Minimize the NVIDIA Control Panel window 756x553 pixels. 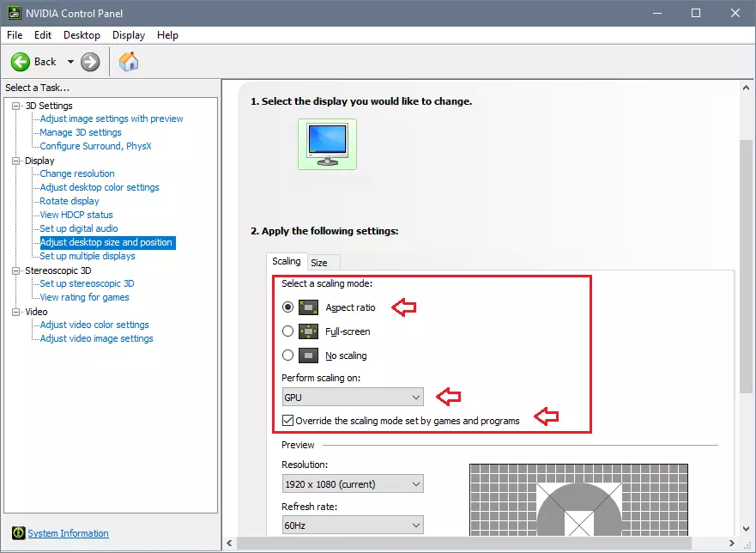[x=657, y=13]
